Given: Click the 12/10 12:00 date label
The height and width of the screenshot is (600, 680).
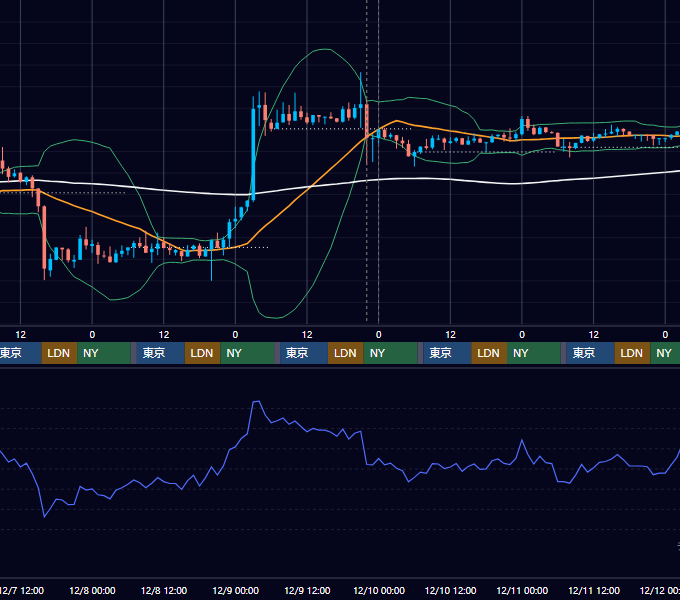Looking at the screenshot, I should pyautogui.click(x=451, y=590).
